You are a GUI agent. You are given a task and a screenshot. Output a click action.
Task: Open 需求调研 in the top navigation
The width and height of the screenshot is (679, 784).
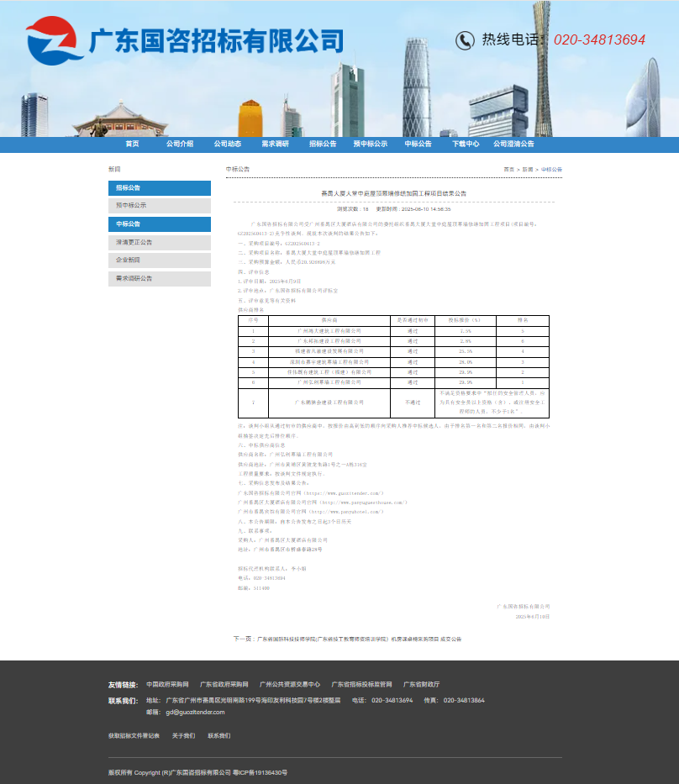tap(275, 145)
